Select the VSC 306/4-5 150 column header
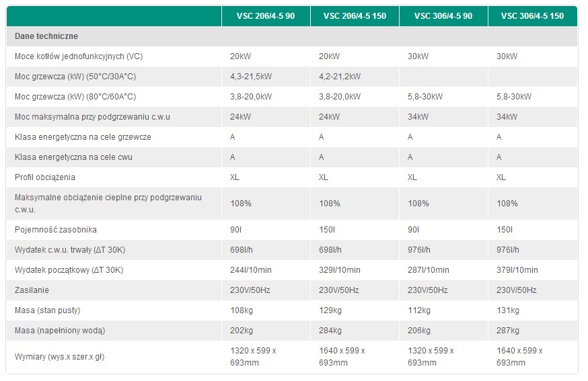The image size is (588, 381). (x=532, y=16)
